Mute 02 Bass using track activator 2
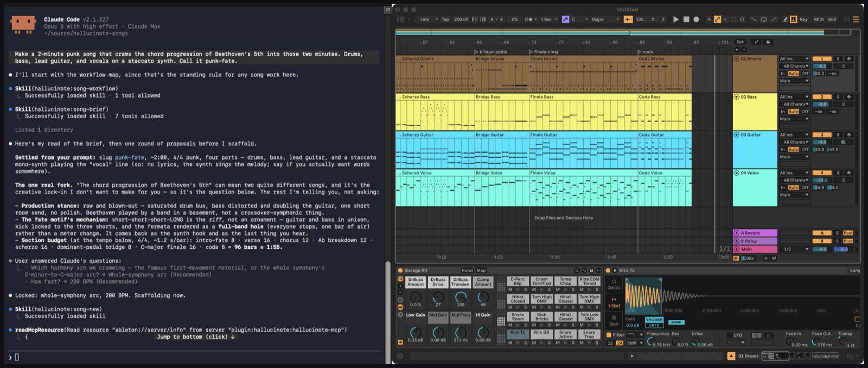 (x=821, y=97)
